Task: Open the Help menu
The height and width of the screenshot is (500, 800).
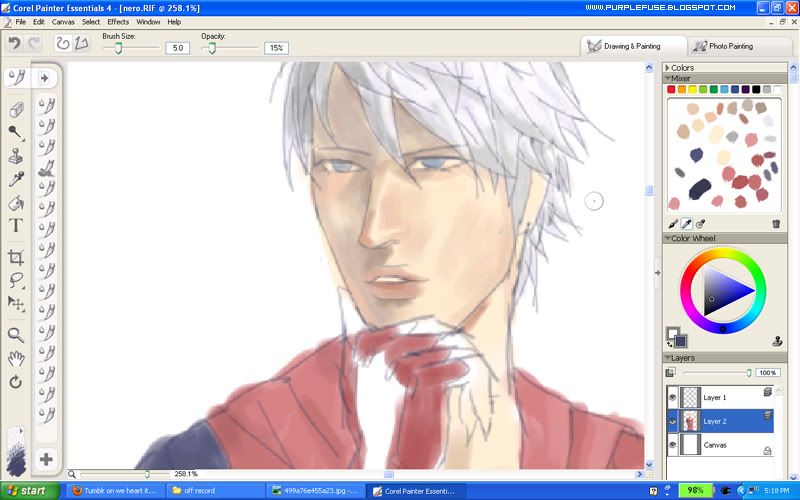Action: coord(174,22)
